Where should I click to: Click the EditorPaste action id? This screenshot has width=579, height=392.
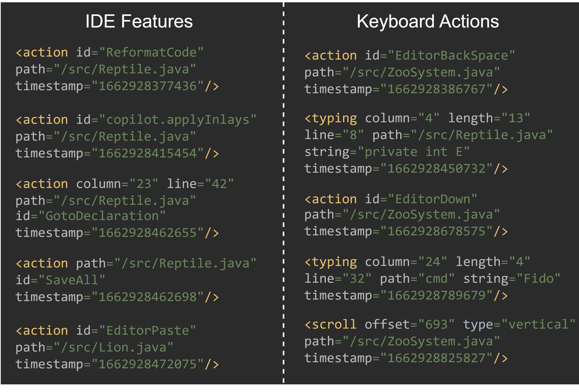(148, 330)
